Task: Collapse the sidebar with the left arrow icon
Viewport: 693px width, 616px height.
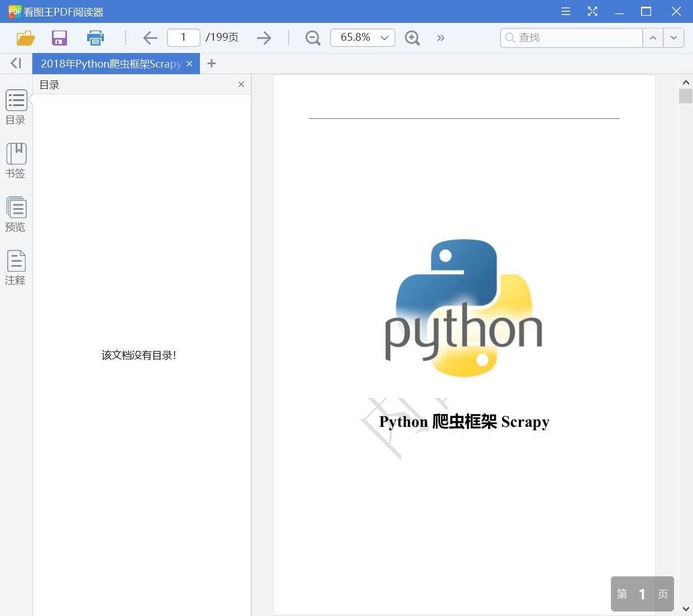Action: 16,64
